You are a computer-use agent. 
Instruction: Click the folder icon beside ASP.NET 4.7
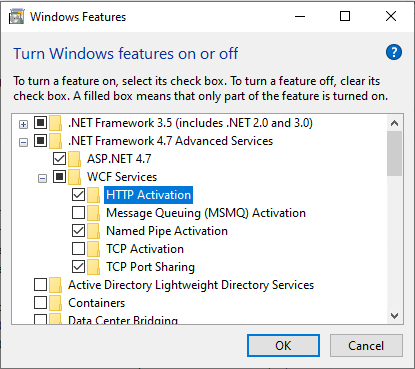[75, 159]
